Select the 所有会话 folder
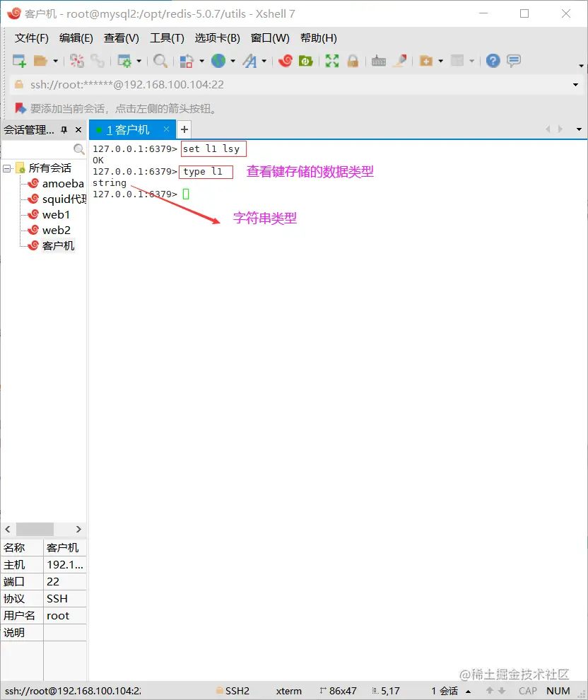The height and width of the screenshot is (700, 588). click(49, 168)
